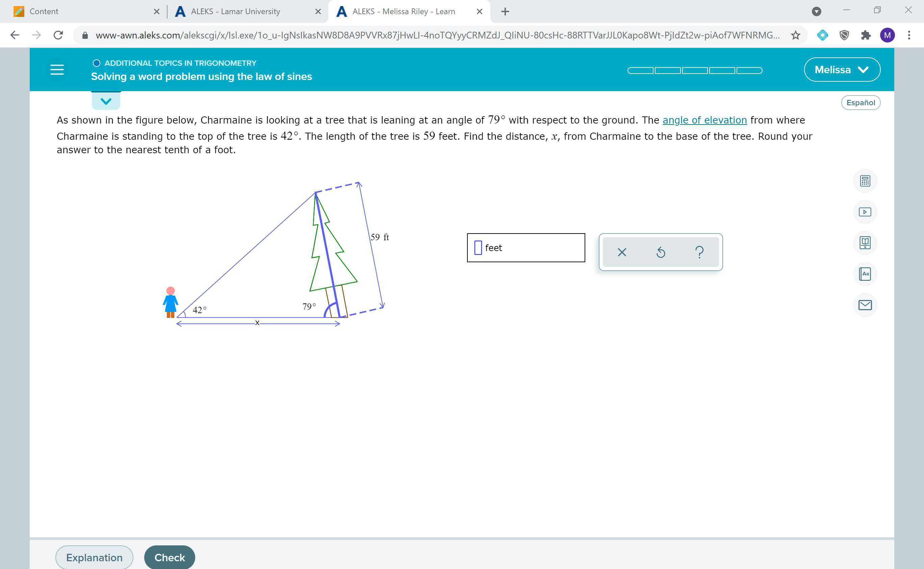Click the 59 ft label in figure
The height and width of the screenshot is (569, 924).
coord(380,237)
